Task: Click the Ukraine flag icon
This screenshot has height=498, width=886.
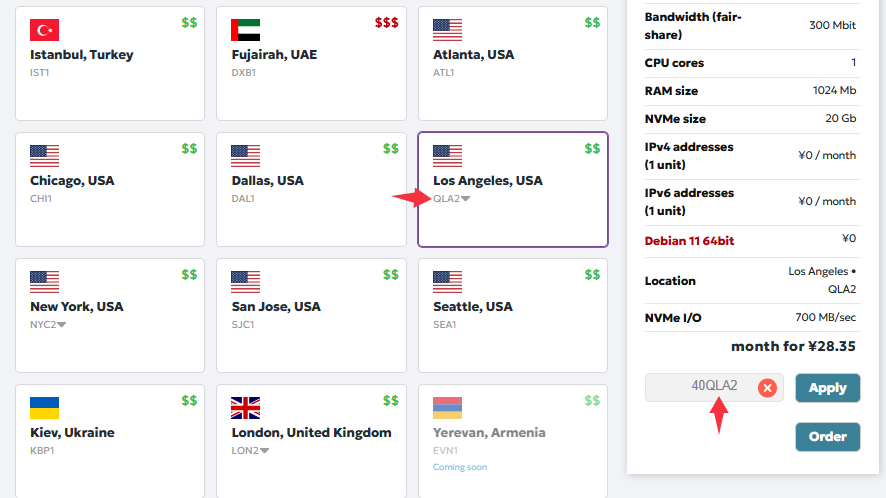Action: coord(44,408)
